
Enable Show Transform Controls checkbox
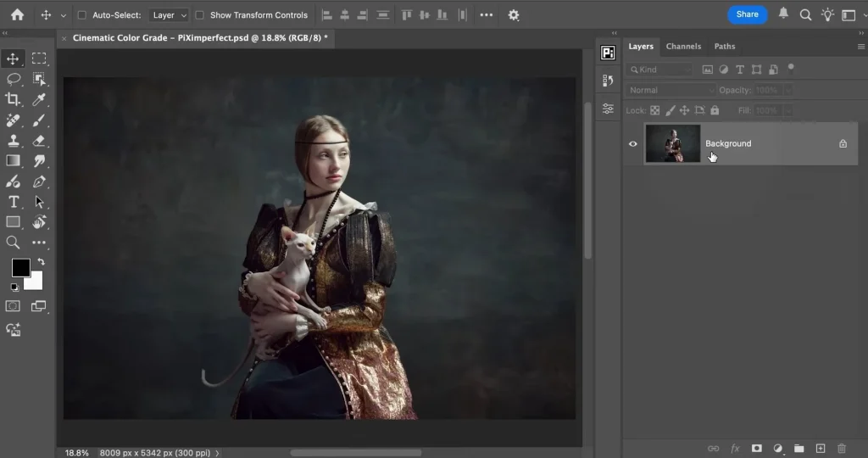point(200,15)
